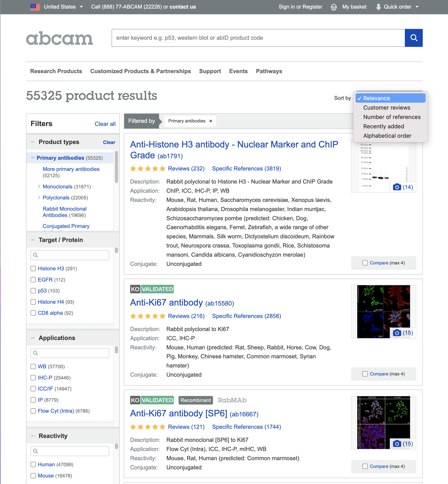Click Clear all filters link
This screenshot has height=484, width=448.
tap(105, 124)
